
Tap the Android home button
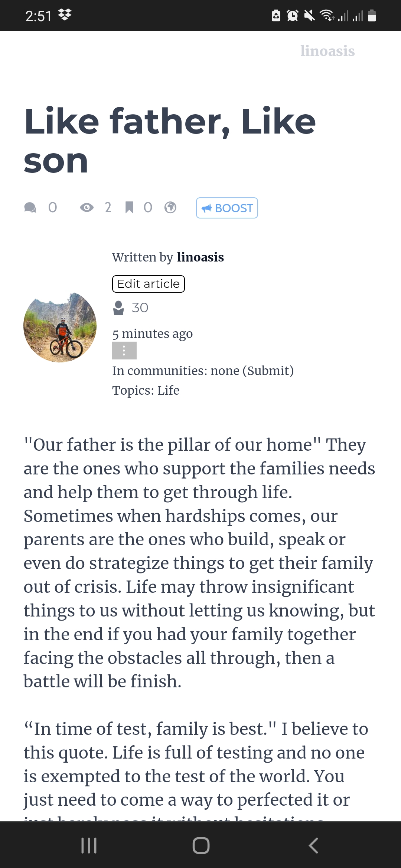click(201, 845)
